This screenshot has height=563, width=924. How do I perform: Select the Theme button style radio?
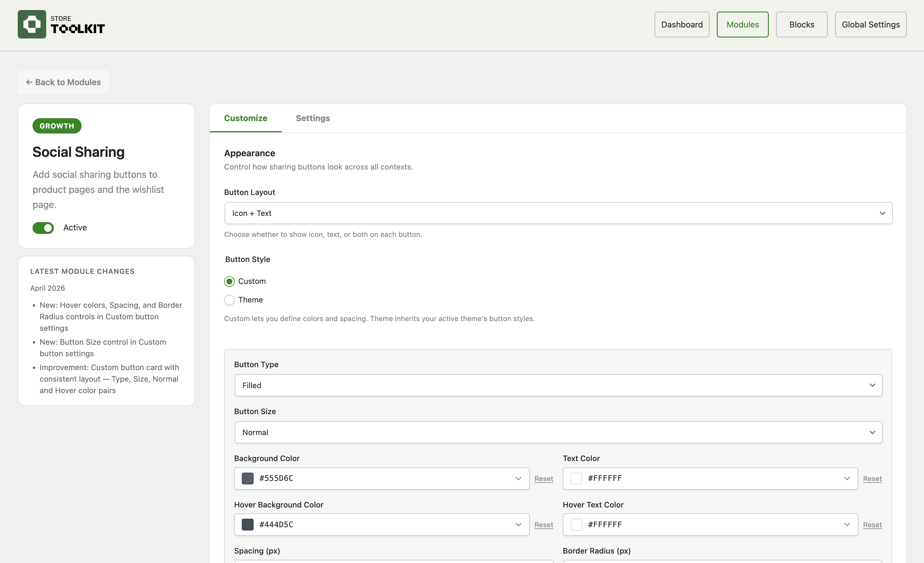[229, 300]
